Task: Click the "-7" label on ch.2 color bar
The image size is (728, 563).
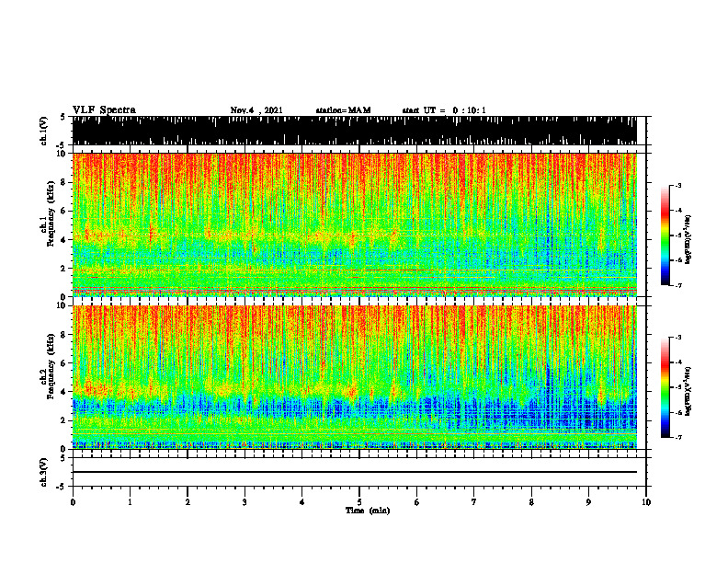Action: click(678, 437)
